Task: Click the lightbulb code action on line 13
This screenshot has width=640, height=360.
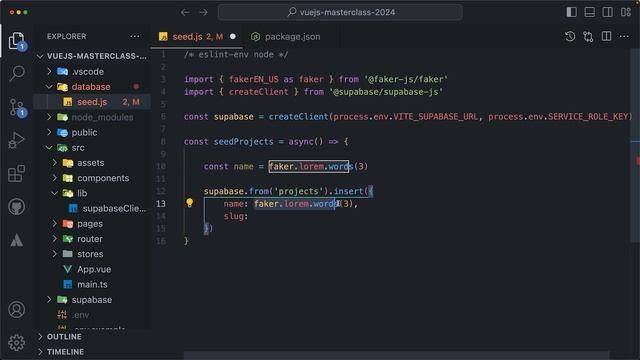Action: coord(189,202)
